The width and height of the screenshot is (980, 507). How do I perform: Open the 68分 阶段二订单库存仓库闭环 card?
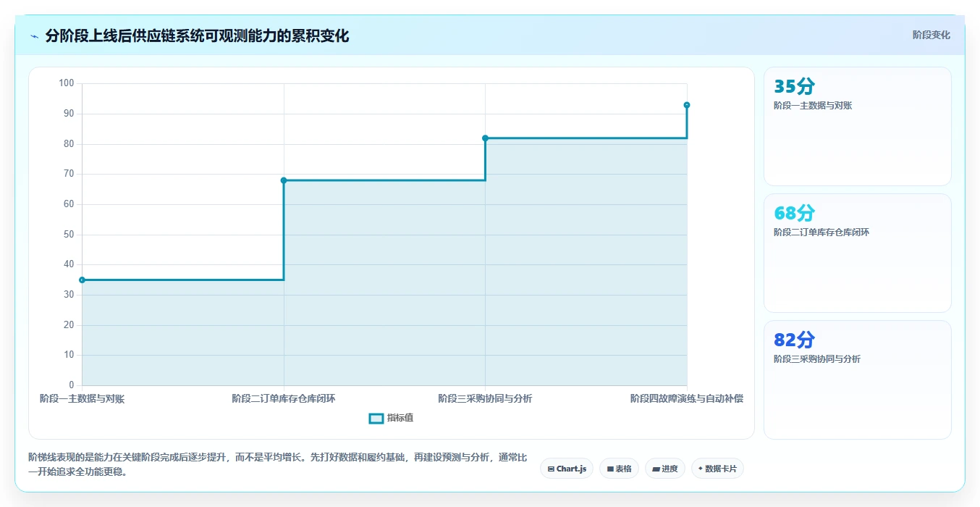(x=857, y=253)
